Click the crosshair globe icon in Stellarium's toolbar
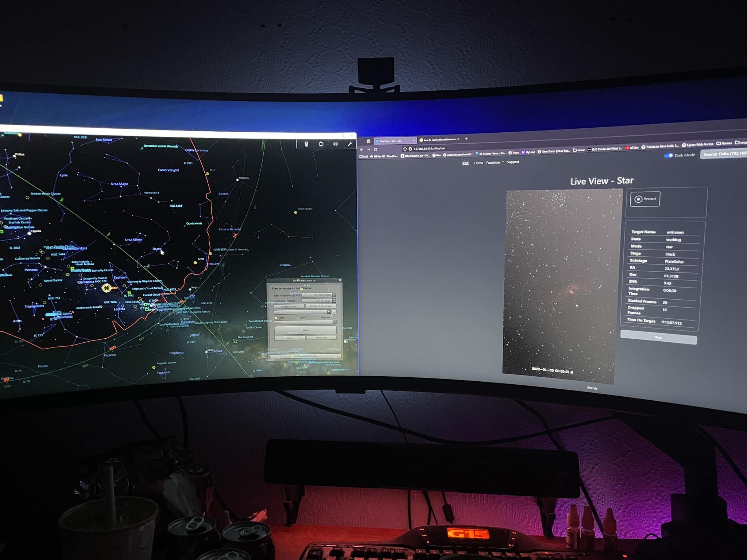747x560 pixels. (336, 144)
